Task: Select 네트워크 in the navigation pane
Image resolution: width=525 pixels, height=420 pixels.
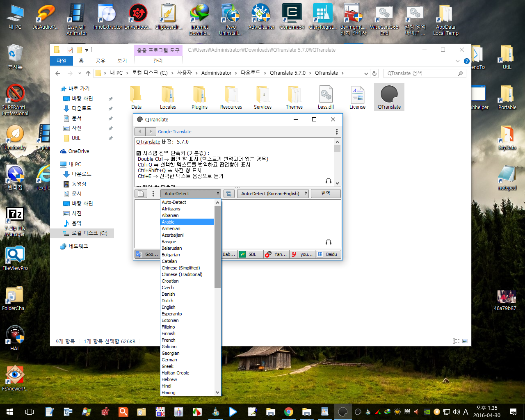Action: [x=74, y=246]
